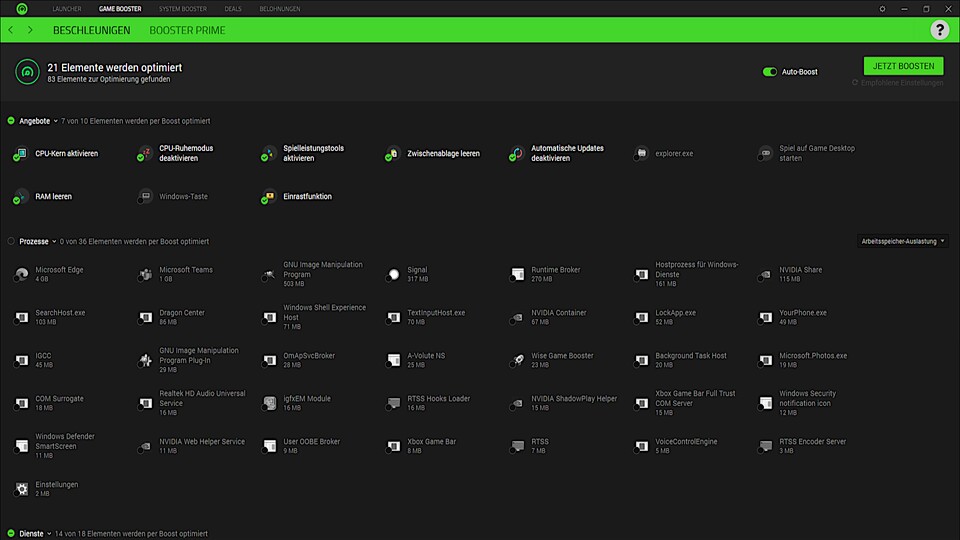
Task: Click the Dragon Center process icon
Action: [145, 317]
